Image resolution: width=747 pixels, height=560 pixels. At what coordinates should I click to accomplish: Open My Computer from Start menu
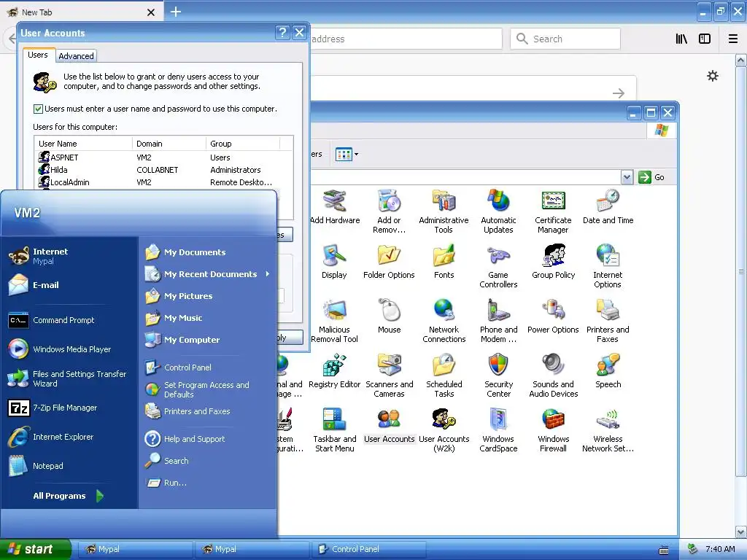pos(182,340)
